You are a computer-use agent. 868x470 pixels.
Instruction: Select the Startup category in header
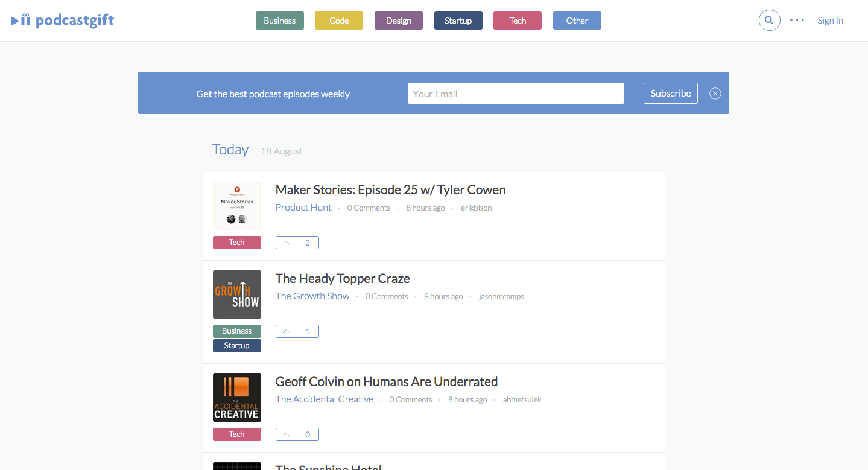tap(458, 21)
